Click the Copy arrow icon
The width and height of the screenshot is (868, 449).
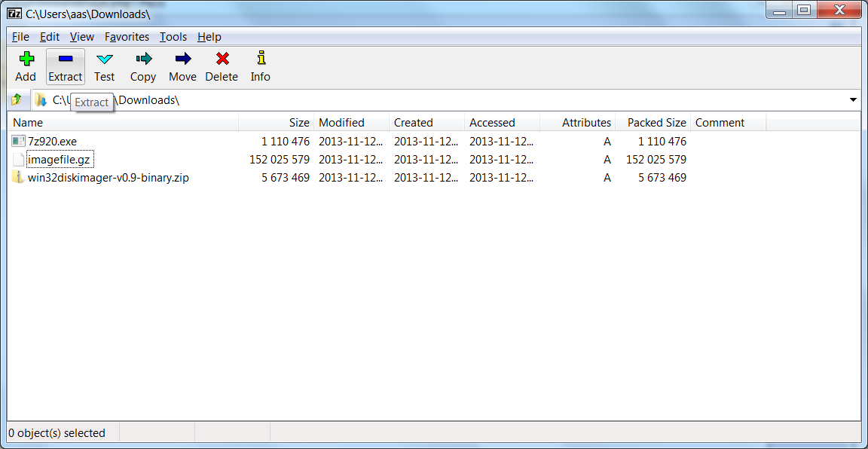click(143, 59)
